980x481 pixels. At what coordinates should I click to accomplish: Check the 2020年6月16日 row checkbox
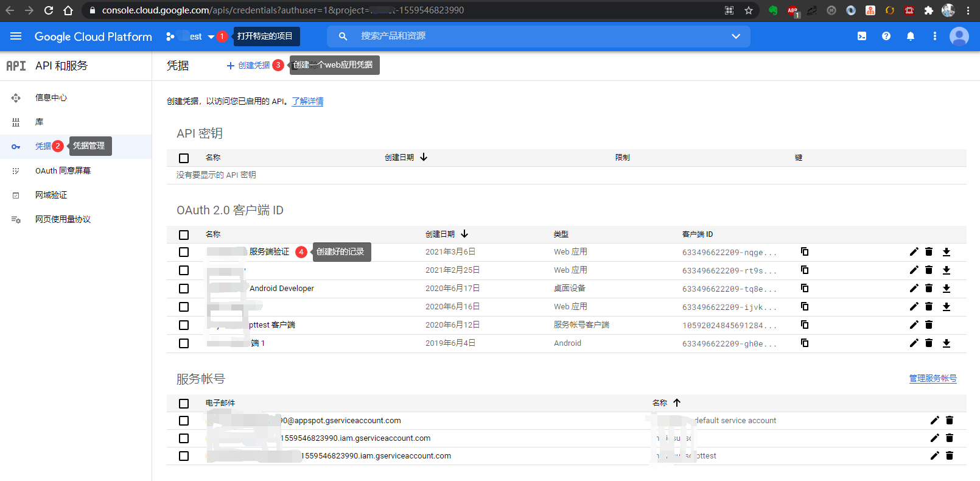pos(184,307)
